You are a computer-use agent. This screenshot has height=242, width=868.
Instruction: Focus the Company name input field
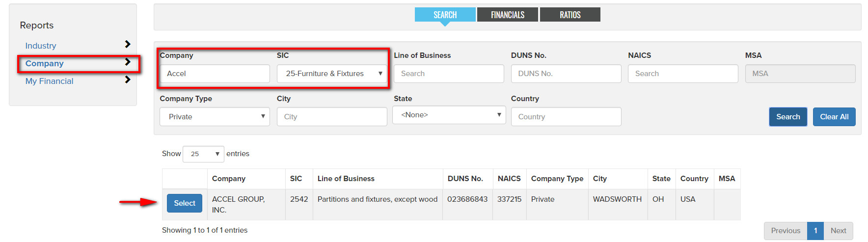point(215,74)
